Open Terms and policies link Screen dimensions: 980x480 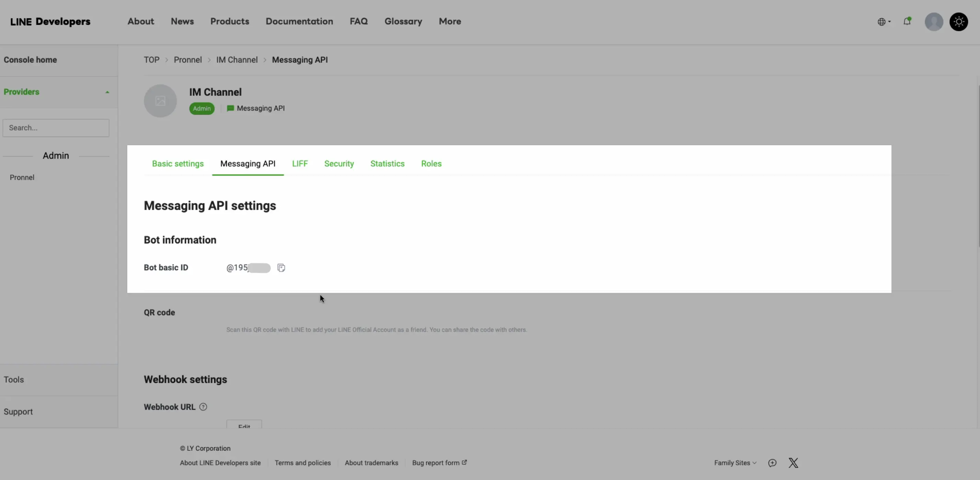[x=303, y=463]
